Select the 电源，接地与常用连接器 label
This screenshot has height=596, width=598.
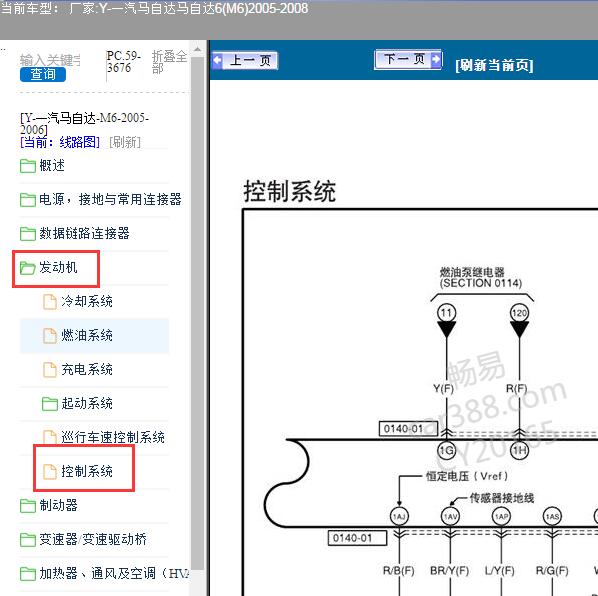point(110,199)
